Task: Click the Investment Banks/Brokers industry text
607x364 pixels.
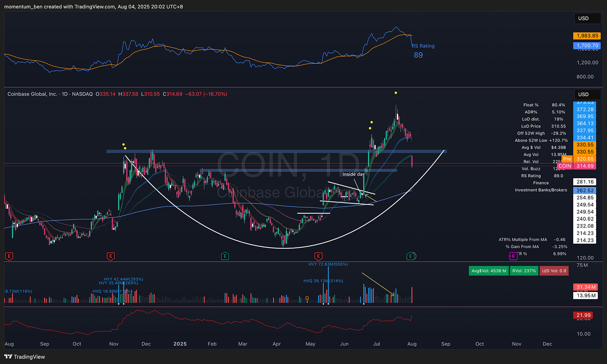Action: tap(541, 190)
